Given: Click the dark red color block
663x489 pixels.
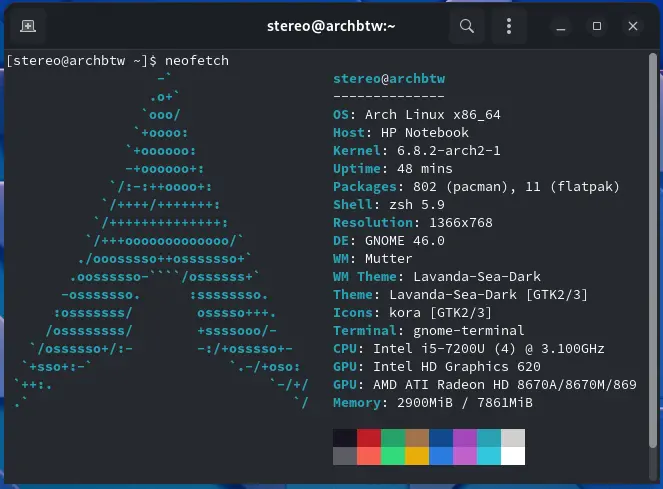Looking at the screenshot, I should pos(369,438).
